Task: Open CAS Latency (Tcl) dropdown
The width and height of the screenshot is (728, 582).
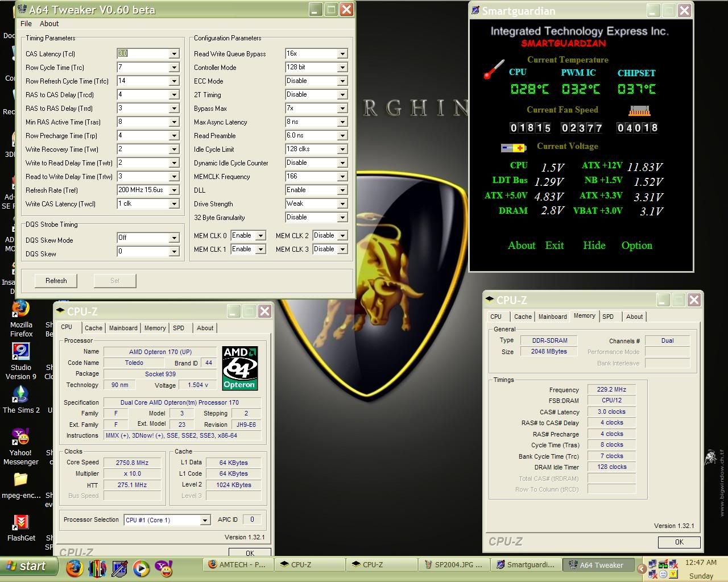Action: [174, 54]
